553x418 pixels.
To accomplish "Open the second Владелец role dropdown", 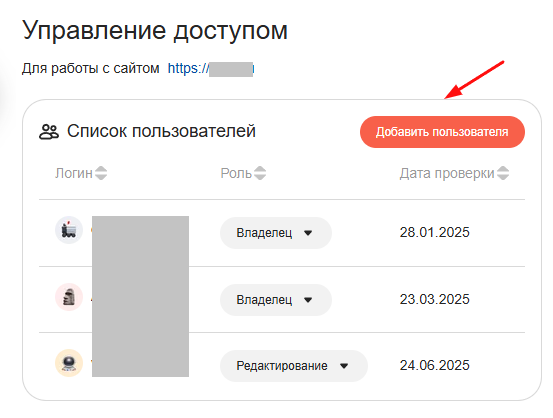I will pyautogui.click(x=276, y=300).
